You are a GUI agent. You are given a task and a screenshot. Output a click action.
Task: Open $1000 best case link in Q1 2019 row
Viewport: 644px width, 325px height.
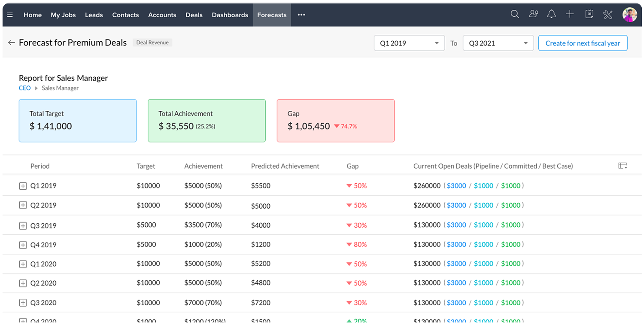click(x=511, y=186)
